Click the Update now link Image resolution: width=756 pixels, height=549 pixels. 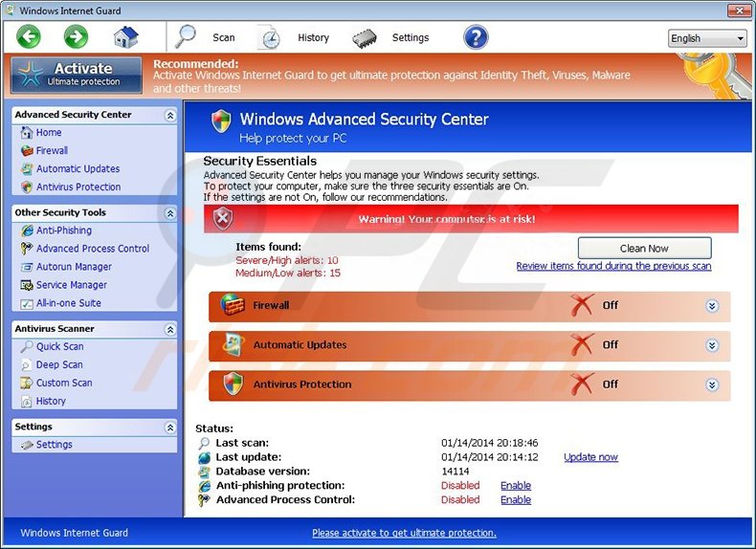click(591, 457)
